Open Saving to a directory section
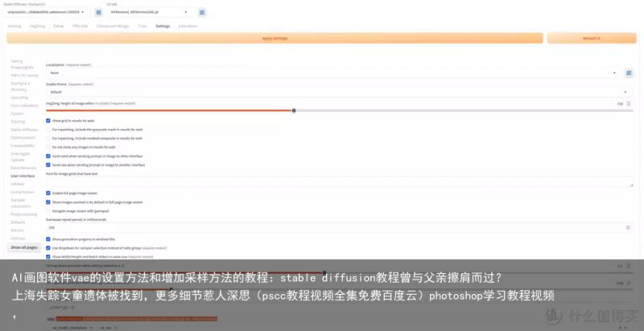 (20, 86)
